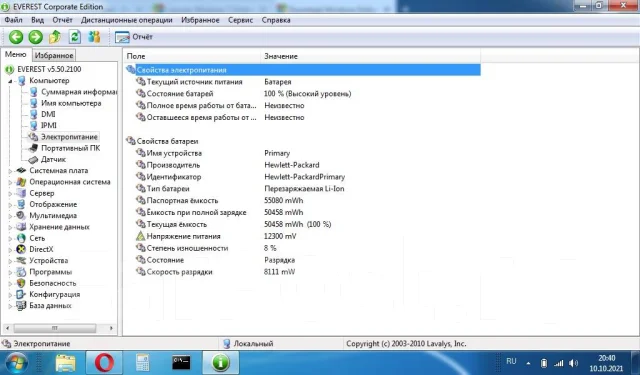Click the green Forward arrow toolbar icon
Viewport: 640px width, 375px height.
36,37
